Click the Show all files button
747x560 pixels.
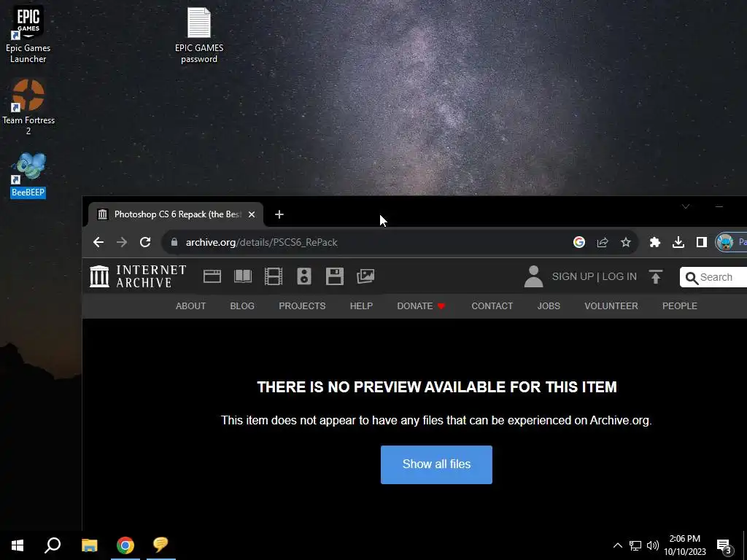click(436, 464)
